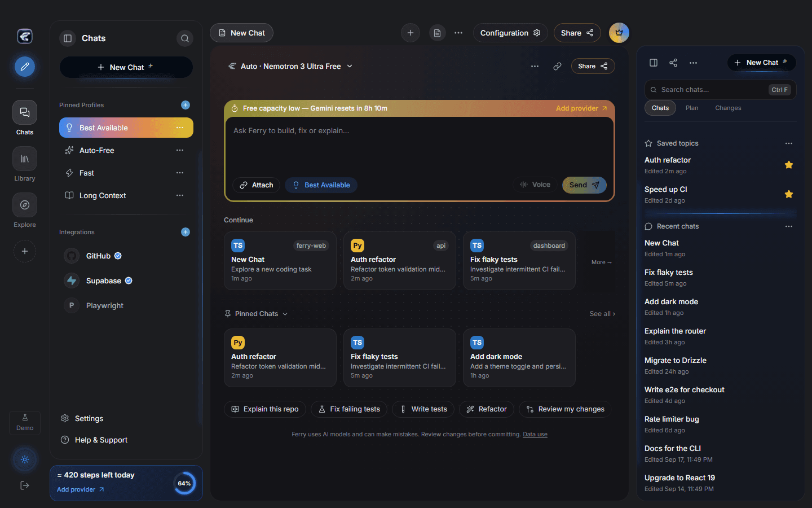812x508 pixels.
Task: Add a new pinned profile with plus
Action: [186, 105]
